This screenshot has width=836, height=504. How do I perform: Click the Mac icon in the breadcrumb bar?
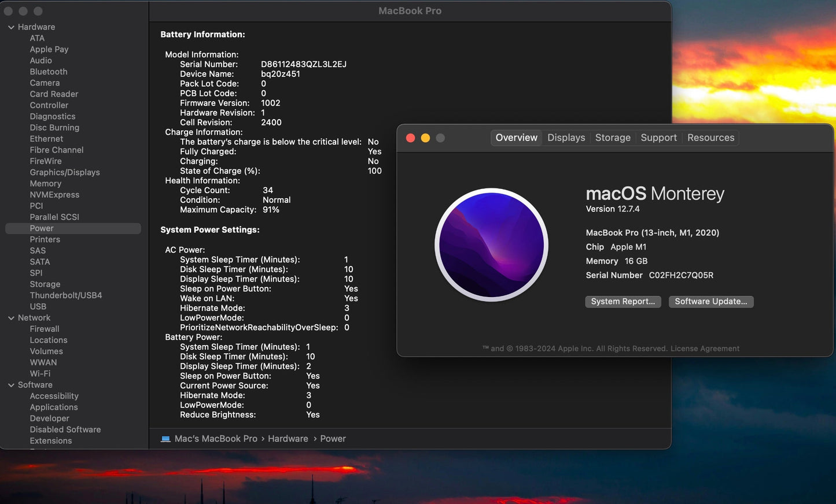[165, 438]
